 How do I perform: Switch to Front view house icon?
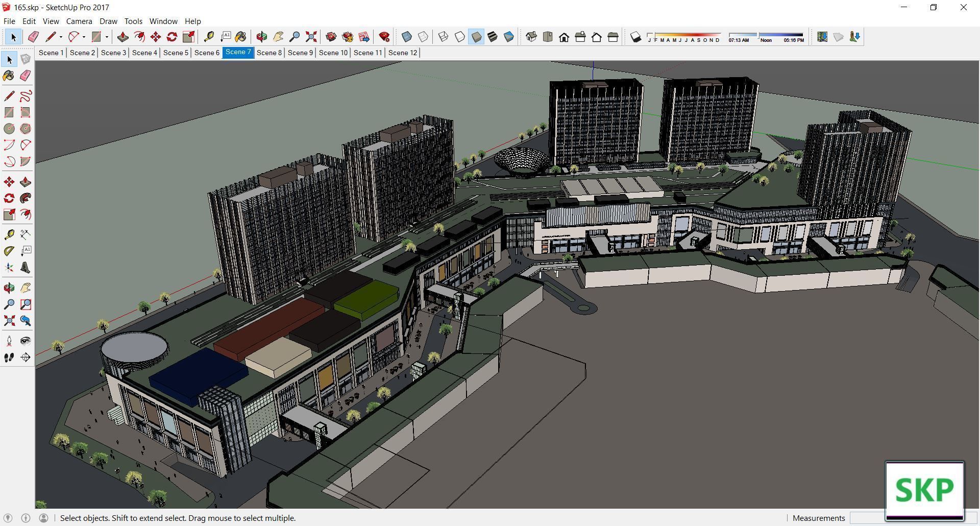click(564, 37)
